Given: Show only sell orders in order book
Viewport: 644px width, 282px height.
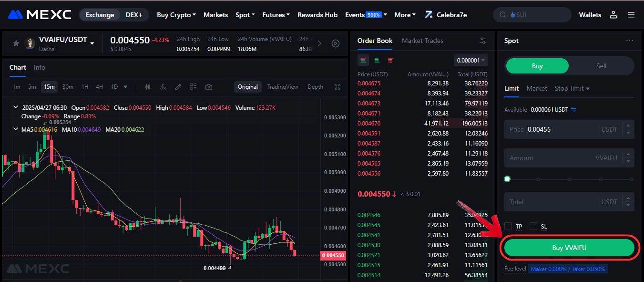Looking at the screenshot, I should click(391, 60).
